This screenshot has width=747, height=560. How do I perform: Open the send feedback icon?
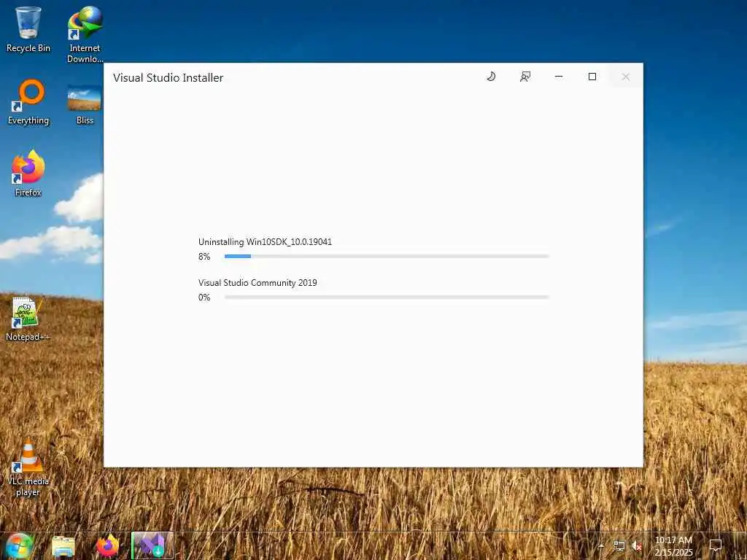tap(525, 77)
